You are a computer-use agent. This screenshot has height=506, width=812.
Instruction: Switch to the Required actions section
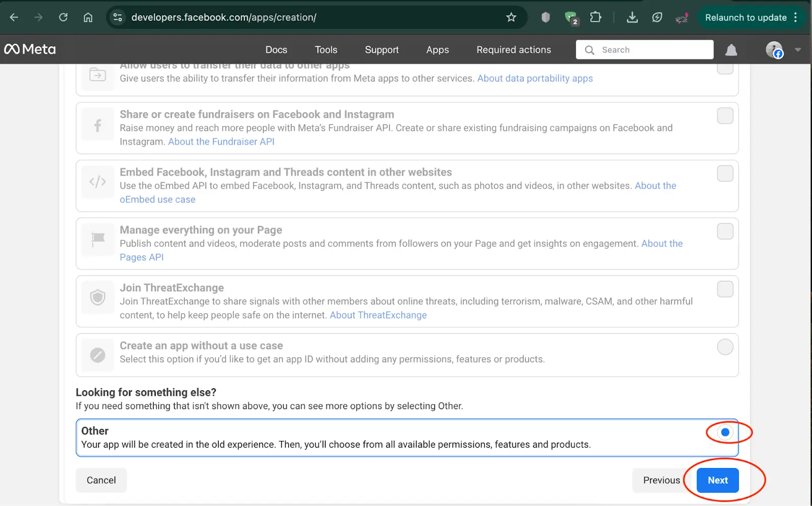click(514, 50)
